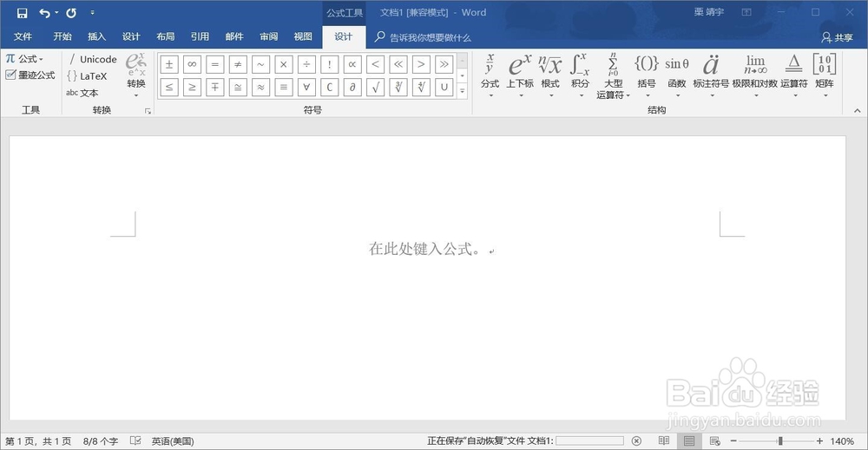Switch to read mode view in status bar
The image size is (868, 450).
click(x=664, y=440)
